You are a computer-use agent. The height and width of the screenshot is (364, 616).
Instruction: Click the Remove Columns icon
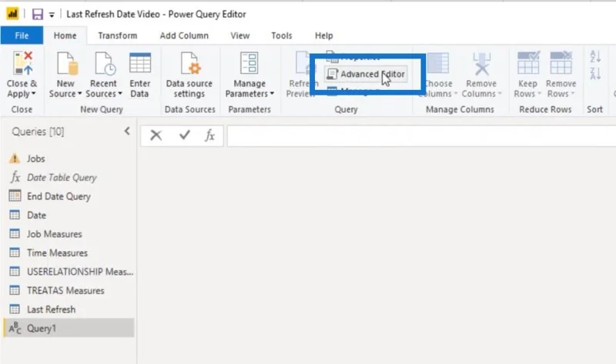tap(482, 64)
